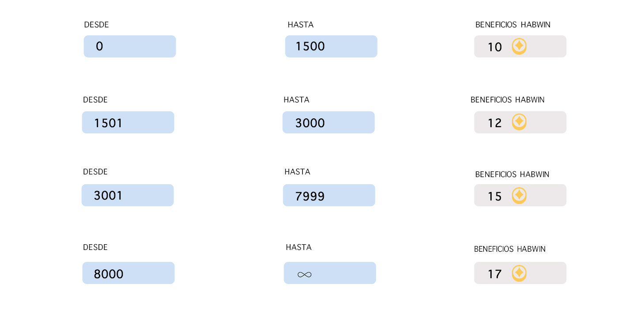The height and width of the screenshot is (314, 644).
Task: Select the HASTA field containing 1500
Action: pos(331,46)
